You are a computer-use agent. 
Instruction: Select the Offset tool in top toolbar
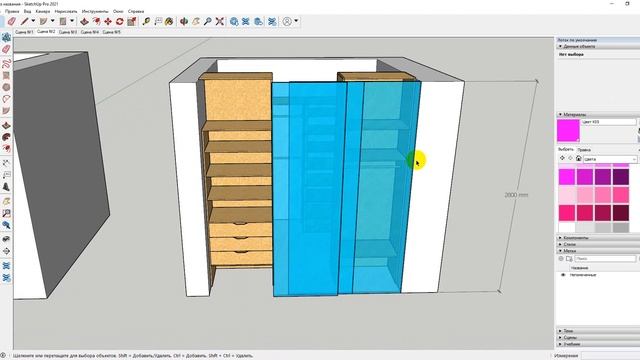pyautogui.click(x=96, y=21)
